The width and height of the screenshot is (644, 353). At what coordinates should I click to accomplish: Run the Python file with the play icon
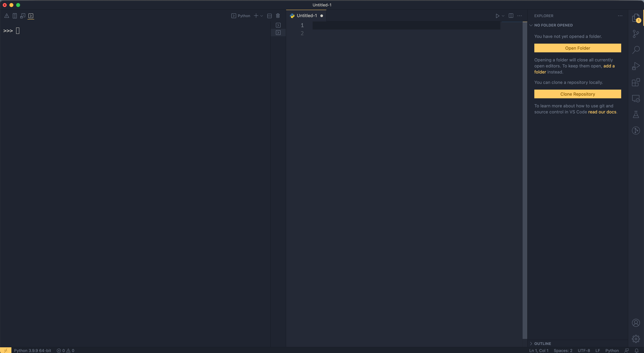[497, 16]
